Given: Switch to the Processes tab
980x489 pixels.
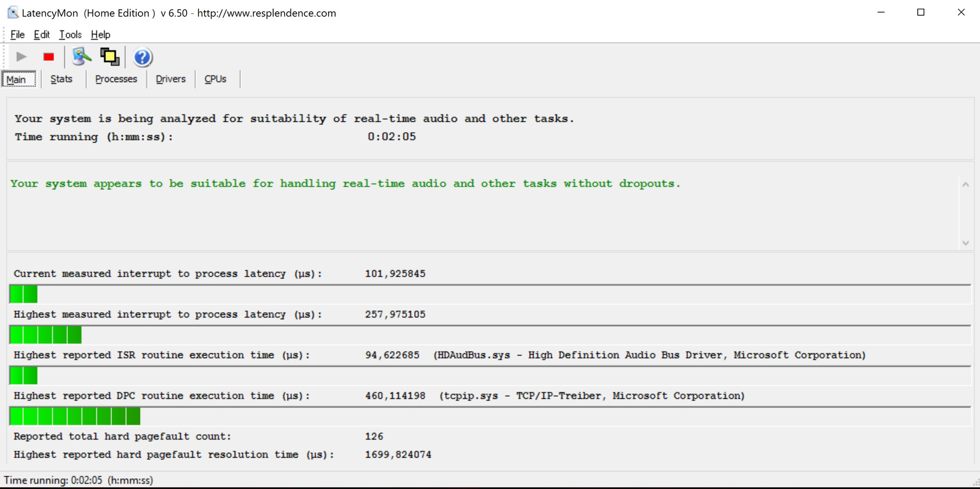Looking at the screenshot, I should point(116,79).
